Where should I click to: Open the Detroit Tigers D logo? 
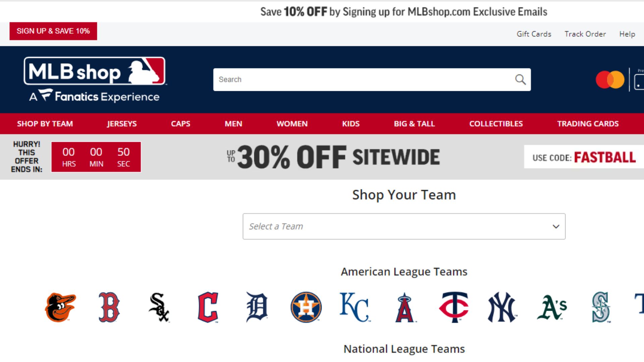[257, 307]
